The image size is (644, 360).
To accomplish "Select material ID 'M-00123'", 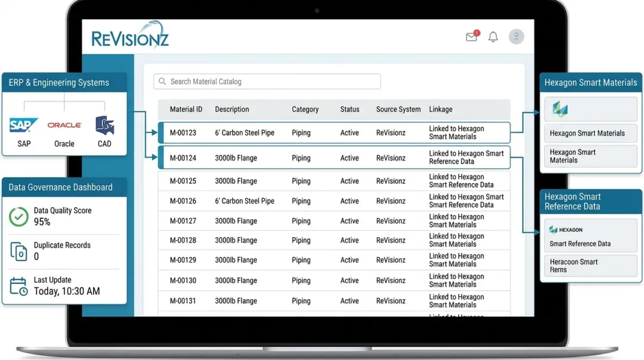I will tap(183, 133).
